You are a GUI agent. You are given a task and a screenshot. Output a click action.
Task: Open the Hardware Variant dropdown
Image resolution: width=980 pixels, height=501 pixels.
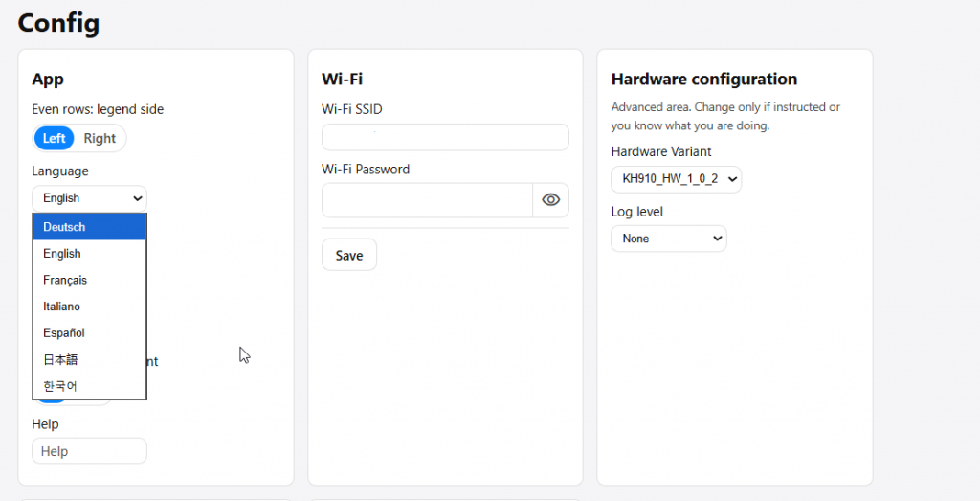676,179
